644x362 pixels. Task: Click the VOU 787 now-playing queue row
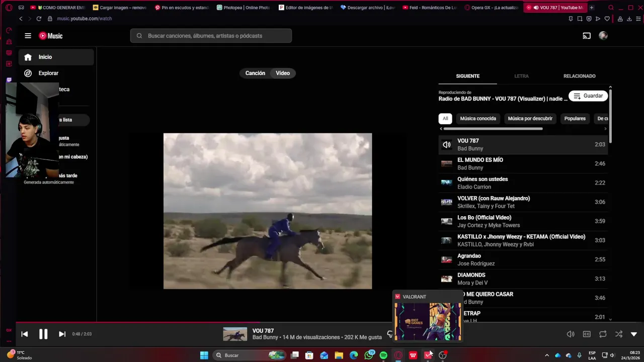(x=523, y=145)
